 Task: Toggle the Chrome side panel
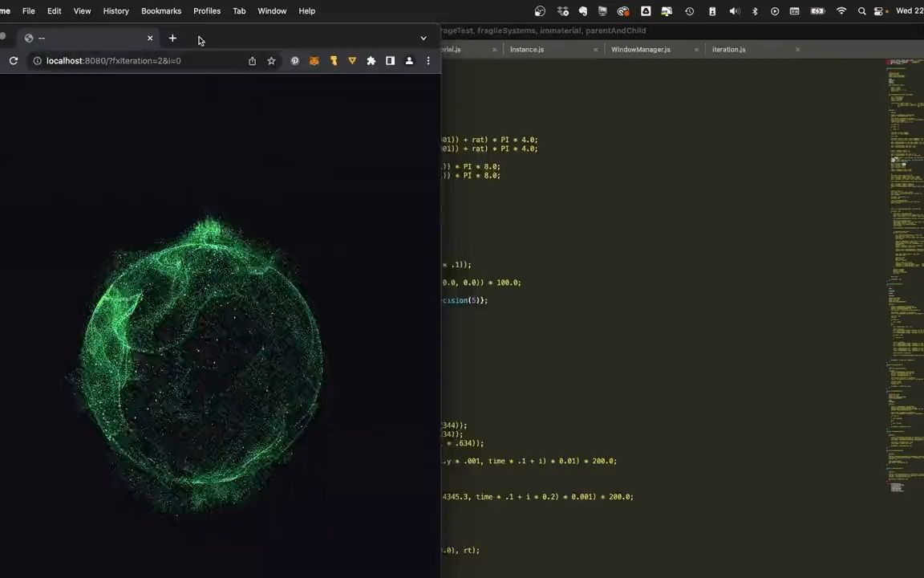(x=390, y=61)
